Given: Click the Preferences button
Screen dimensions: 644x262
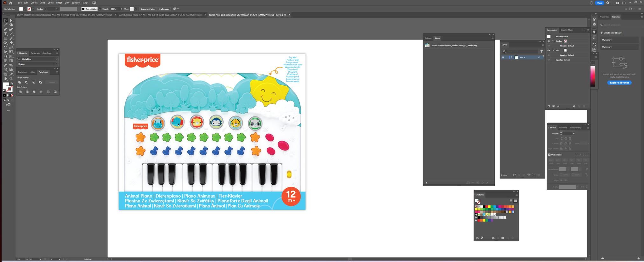Looking at the screenshot, I should coord(164,9).
